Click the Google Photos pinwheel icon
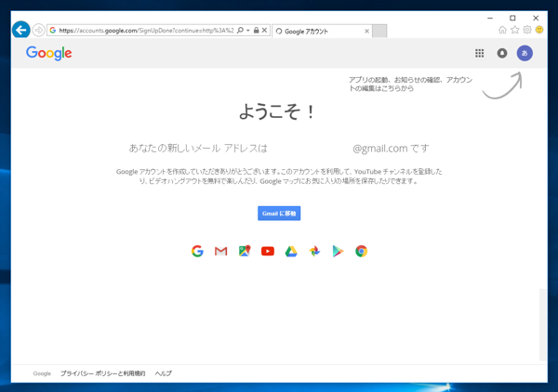This screenshot has height=392, width=558. click(314, 251)
